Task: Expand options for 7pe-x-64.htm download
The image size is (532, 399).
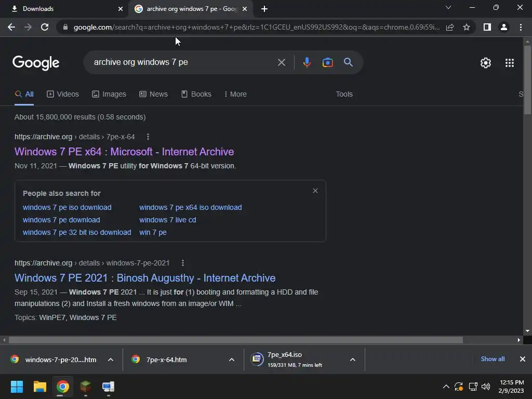Action: point(232,360)
